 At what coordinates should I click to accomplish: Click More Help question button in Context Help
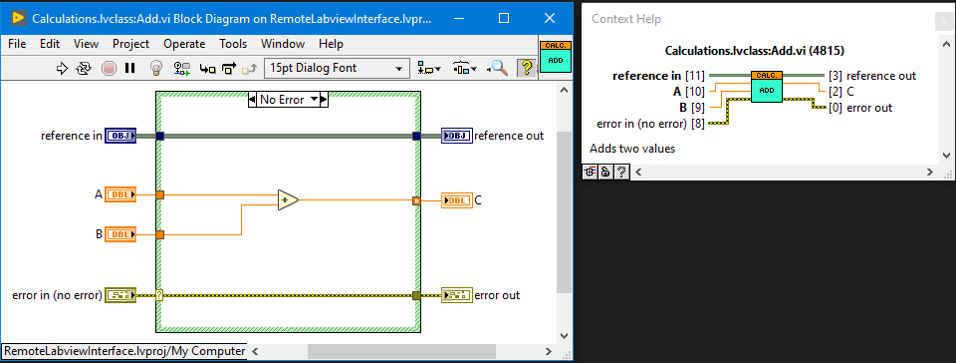[621, 173]
